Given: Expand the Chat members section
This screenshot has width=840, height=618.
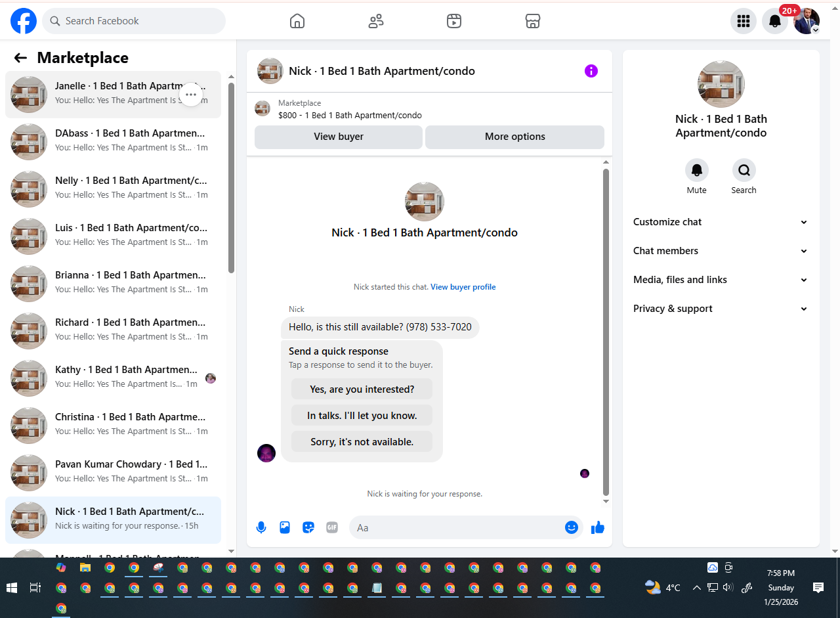Looking at the screenshot, I should pyautogui.click(x=721, y=251).
